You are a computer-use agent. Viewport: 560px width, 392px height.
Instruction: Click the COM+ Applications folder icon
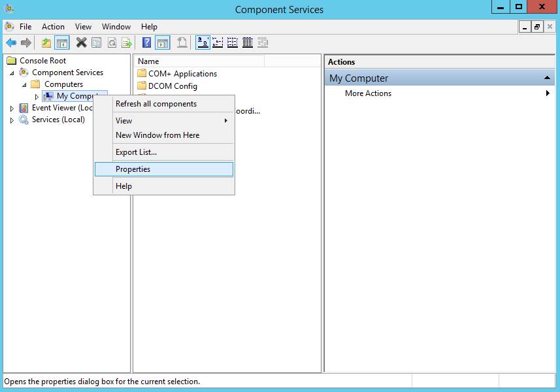pyautogui.click(x=142, y=74)
